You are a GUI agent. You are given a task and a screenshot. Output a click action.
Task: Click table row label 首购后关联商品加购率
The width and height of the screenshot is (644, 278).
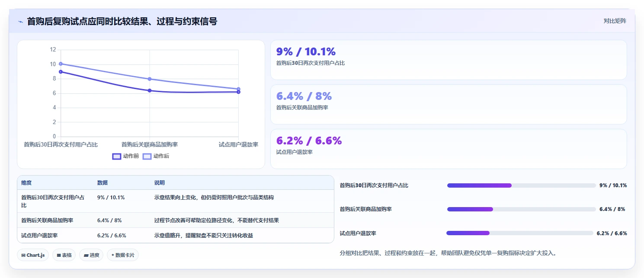[x=47, y=220]
